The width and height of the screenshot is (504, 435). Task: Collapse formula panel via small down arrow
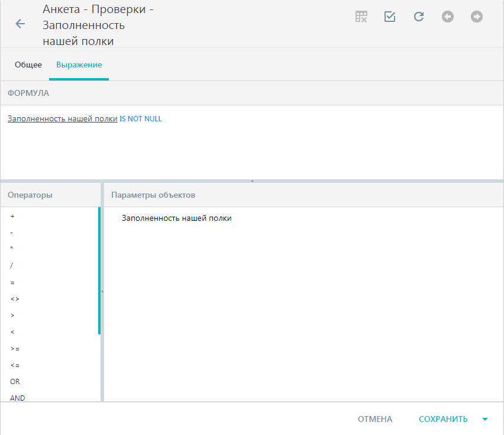[x=252, y=181]
